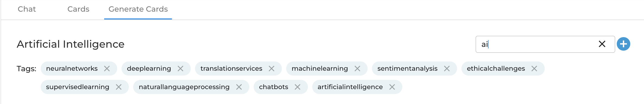Select the Generate Cards tab
Screen dimensions: 644x104
pos(138,9)
